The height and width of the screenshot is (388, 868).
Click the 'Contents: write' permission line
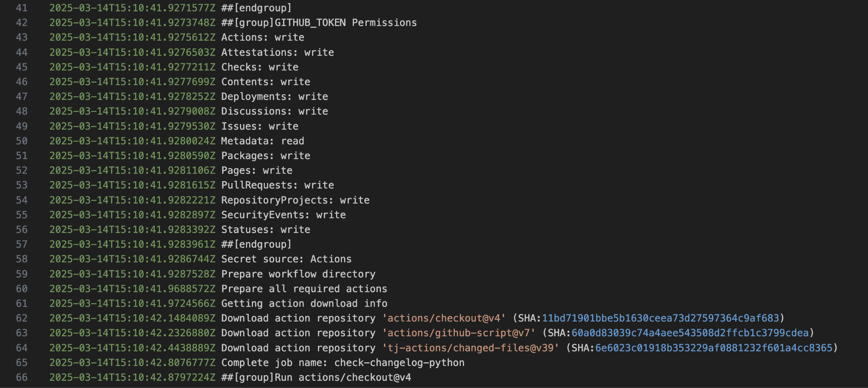tap(265, 82)
